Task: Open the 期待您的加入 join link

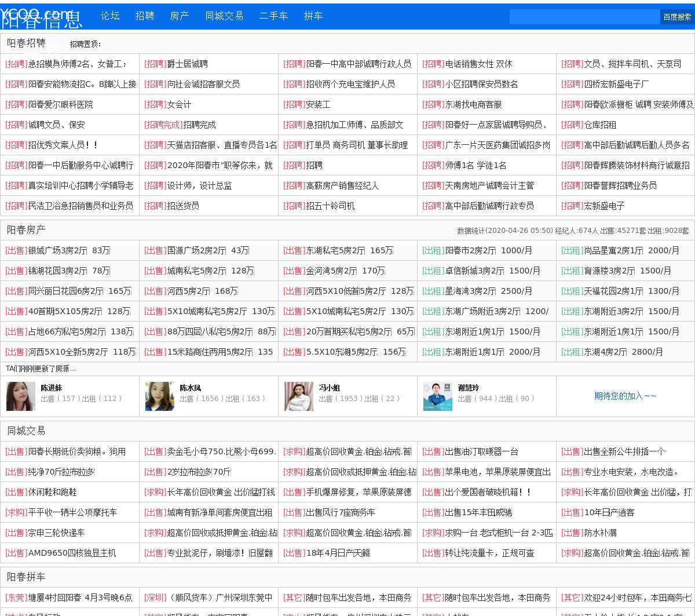Action: click(x=625, y=396)
